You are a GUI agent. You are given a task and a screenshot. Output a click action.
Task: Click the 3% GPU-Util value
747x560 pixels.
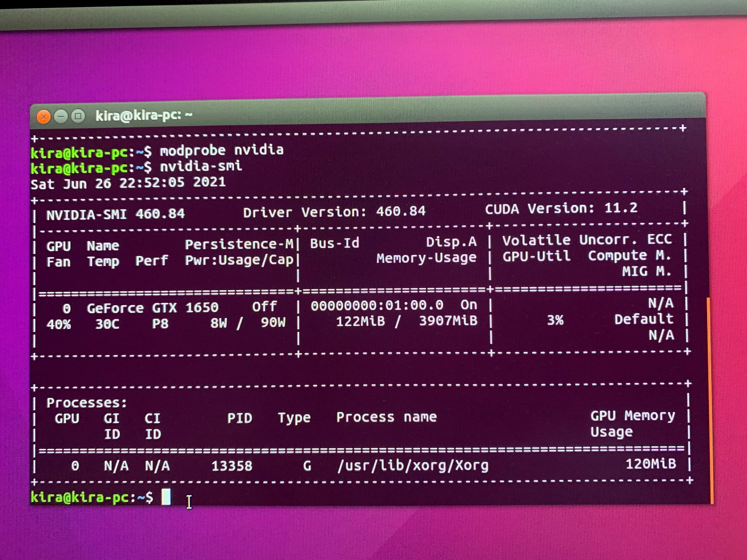(x=555, y=320)
